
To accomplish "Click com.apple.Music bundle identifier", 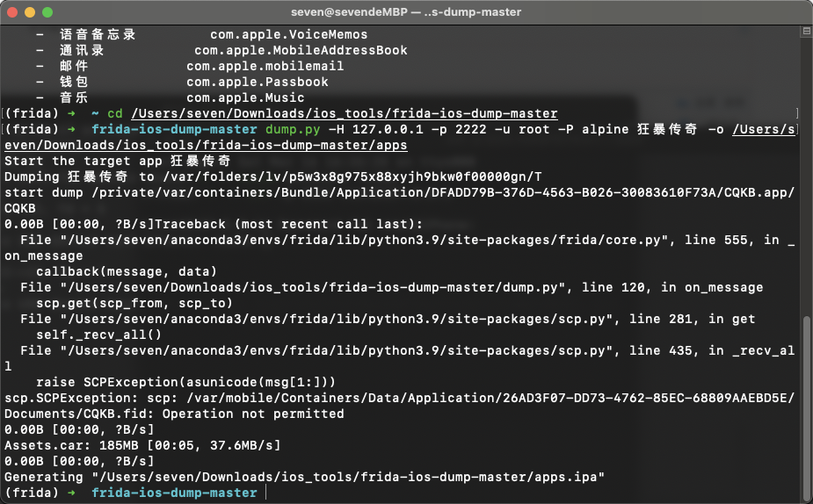I will [245, 97].
